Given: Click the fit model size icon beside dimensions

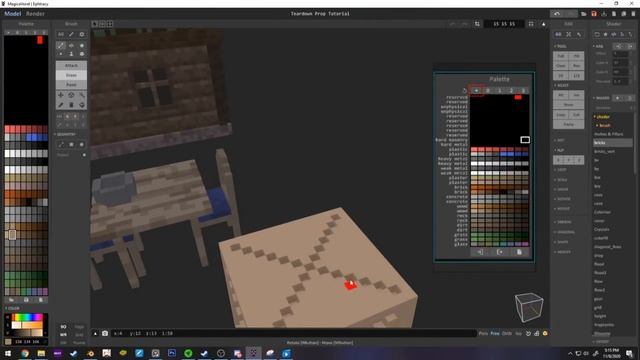Looking at the screenshot, I should coord(531,24).
